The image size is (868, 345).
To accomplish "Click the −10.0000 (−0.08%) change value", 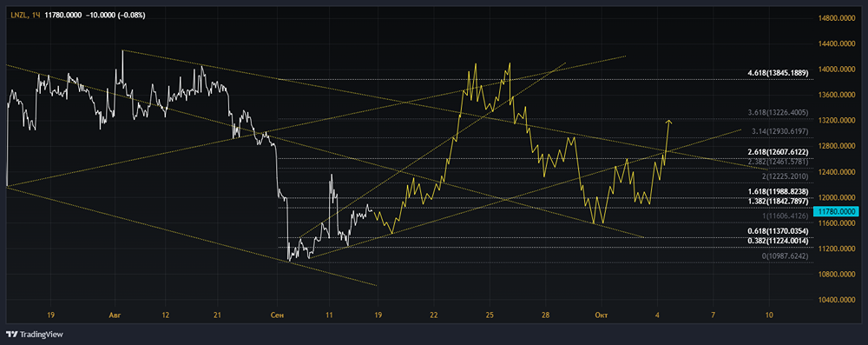I will pos(115,15).
